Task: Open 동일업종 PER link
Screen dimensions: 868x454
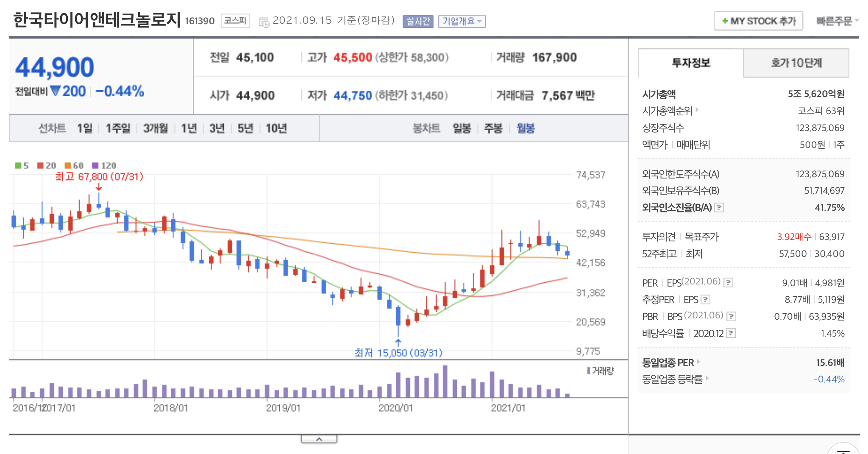Action: (x=668, y=362)
